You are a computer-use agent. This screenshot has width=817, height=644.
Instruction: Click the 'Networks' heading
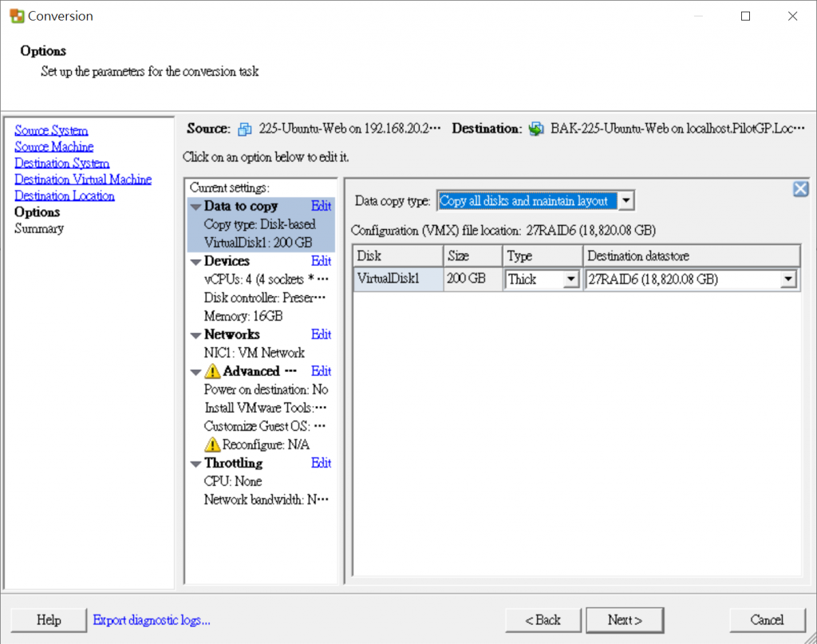pyautogui.click(x=232, y=334)
